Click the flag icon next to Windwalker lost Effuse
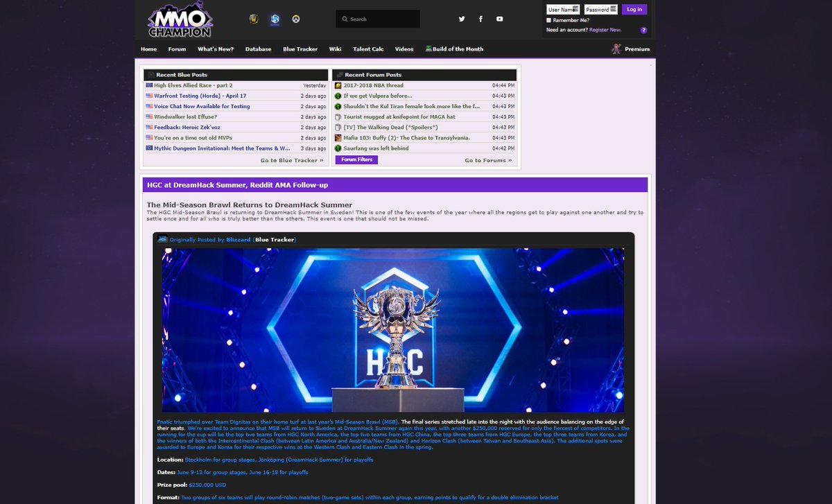 (149, 116)
